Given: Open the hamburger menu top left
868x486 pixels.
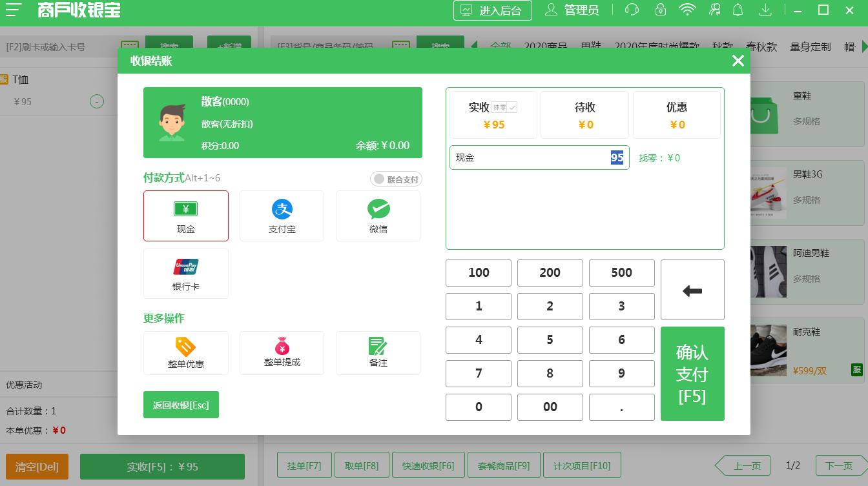Looking at the screenshot, I should [14, 10].
